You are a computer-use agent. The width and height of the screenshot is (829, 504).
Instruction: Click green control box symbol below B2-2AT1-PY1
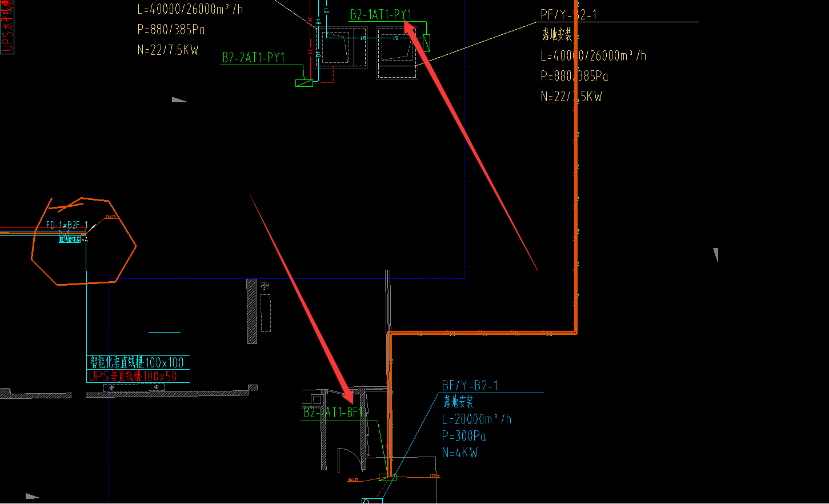click(304, 83)
